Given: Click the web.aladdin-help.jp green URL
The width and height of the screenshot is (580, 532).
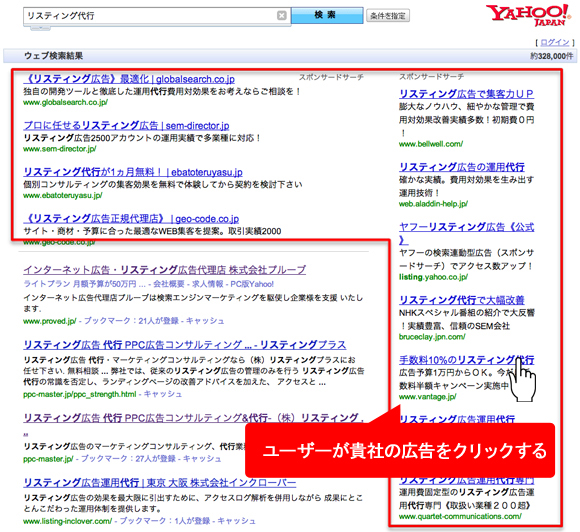Looking at the screenshot, I should tap(434, 203).
